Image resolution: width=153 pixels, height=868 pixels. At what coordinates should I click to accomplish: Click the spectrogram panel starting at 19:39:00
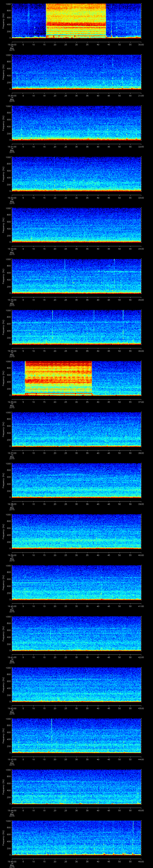coord(76,531)
